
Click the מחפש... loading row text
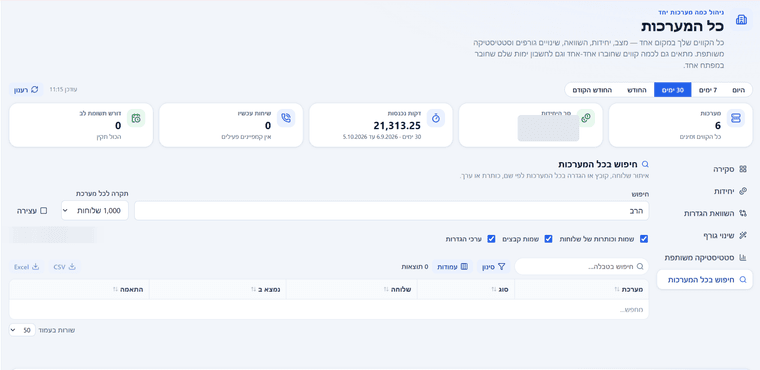[632, 309]
